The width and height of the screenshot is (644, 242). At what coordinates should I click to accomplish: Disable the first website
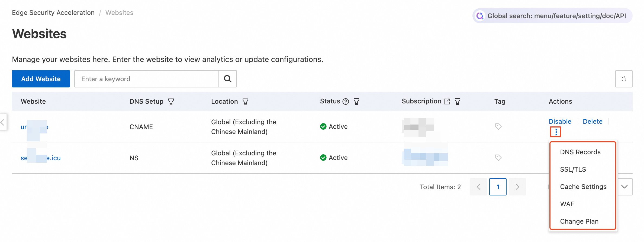pyautogui.click(x=560, y=122)
